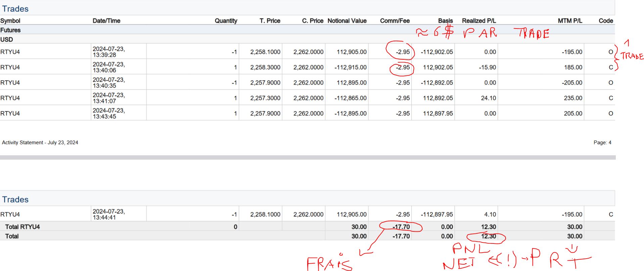Click the Notional Value column header
644x271 pixels.
347,21
